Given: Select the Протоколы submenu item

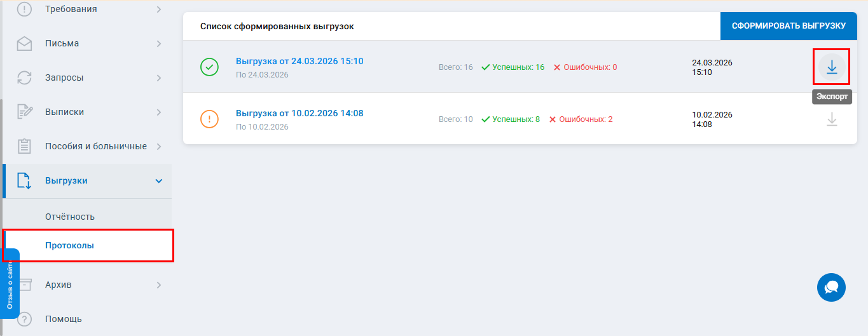Looking at the screenshot, I should (70, 246).
